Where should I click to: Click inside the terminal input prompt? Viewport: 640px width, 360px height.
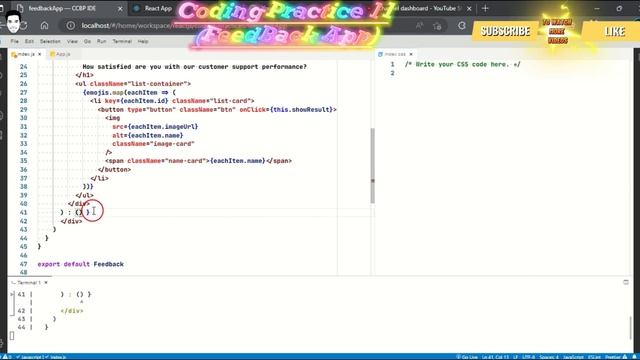click(12, 336)
